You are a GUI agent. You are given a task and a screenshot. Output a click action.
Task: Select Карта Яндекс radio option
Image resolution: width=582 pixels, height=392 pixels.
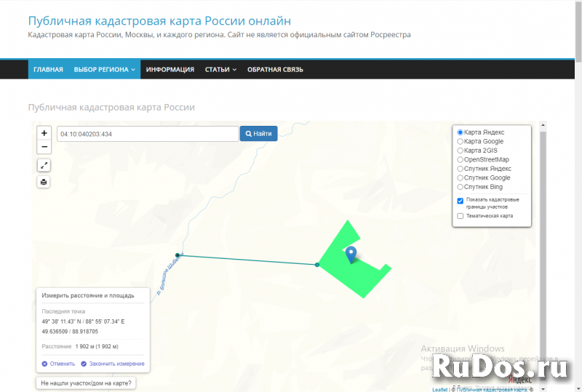click(461, 132)
